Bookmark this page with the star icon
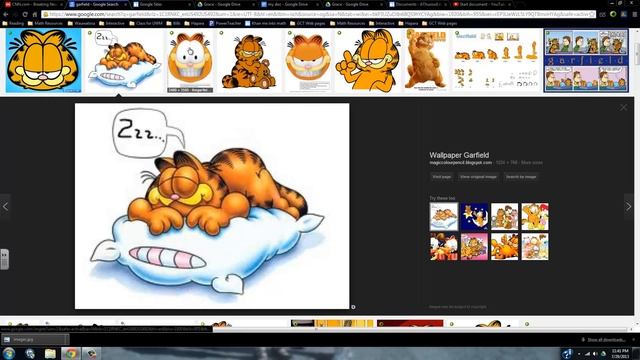 coord(592,14)
